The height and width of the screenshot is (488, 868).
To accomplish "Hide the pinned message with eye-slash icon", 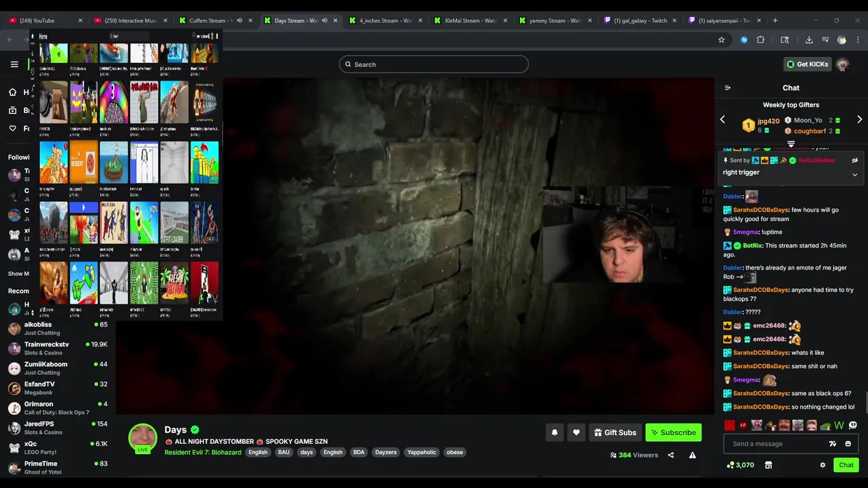I will tap(854, 161).
